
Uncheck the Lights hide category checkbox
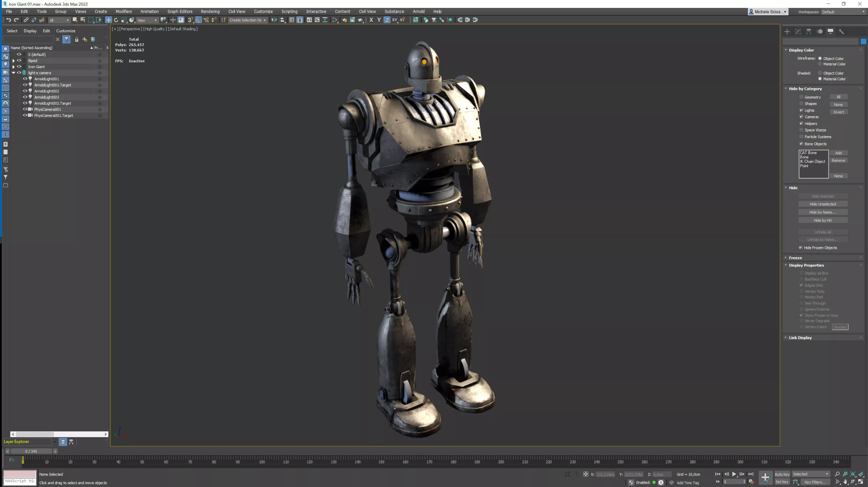click(801, 110)
